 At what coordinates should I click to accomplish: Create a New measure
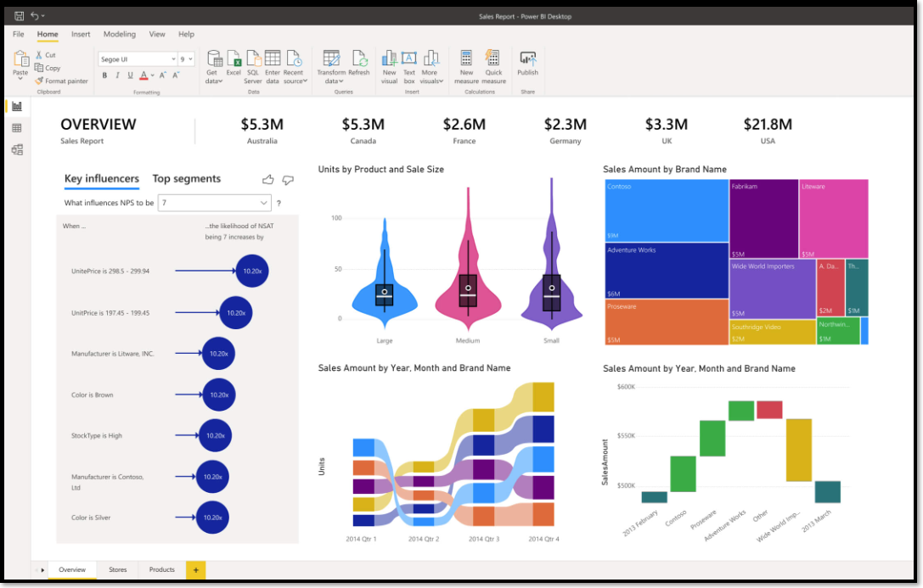[x=466, y=66]
